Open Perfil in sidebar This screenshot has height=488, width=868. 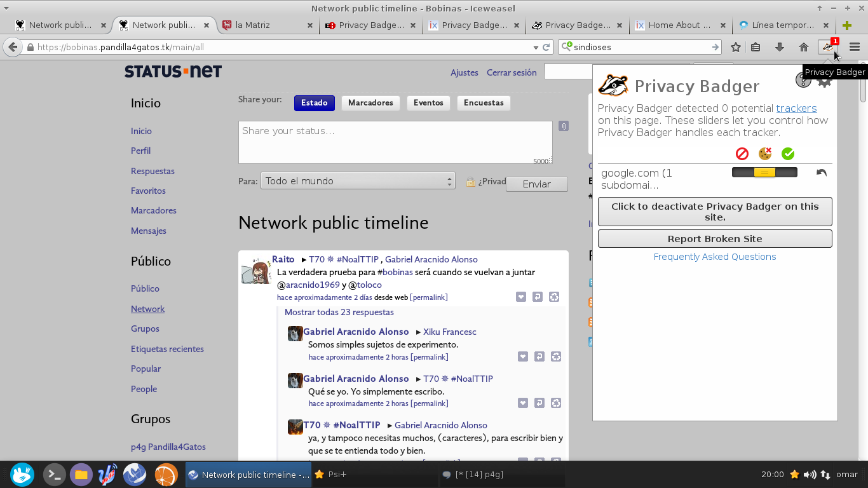(140, 151)
